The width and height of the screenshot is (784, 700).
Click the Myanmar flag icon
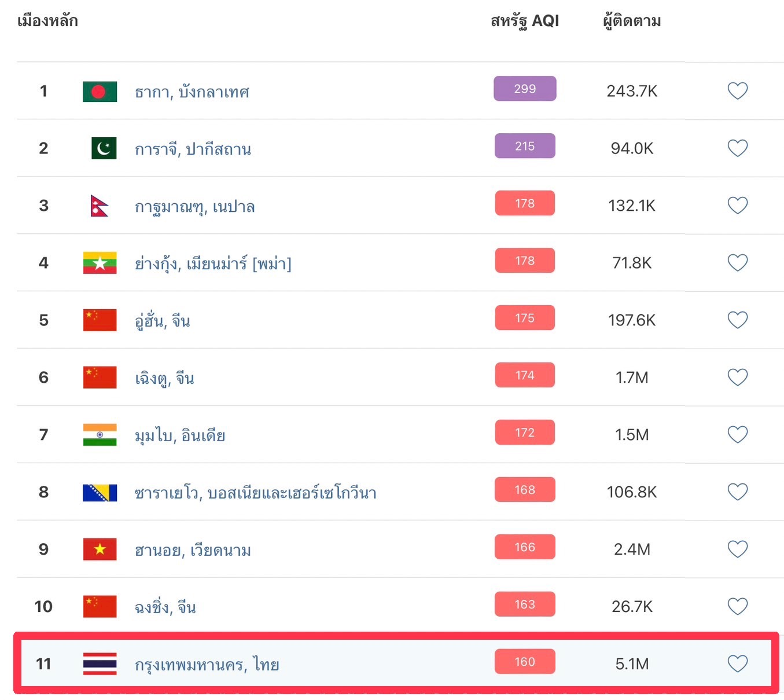pos(100,263)
